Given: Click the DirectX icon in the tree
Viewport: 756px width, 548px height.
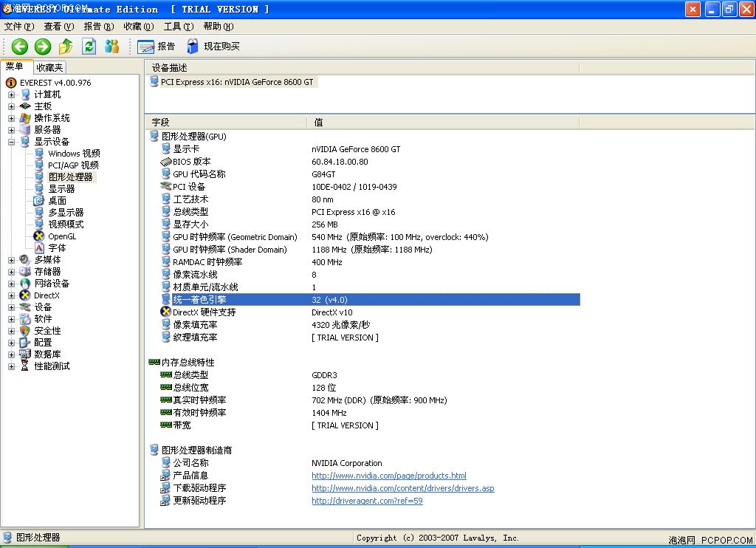Looking at the screenshot, I should [26, 295].
